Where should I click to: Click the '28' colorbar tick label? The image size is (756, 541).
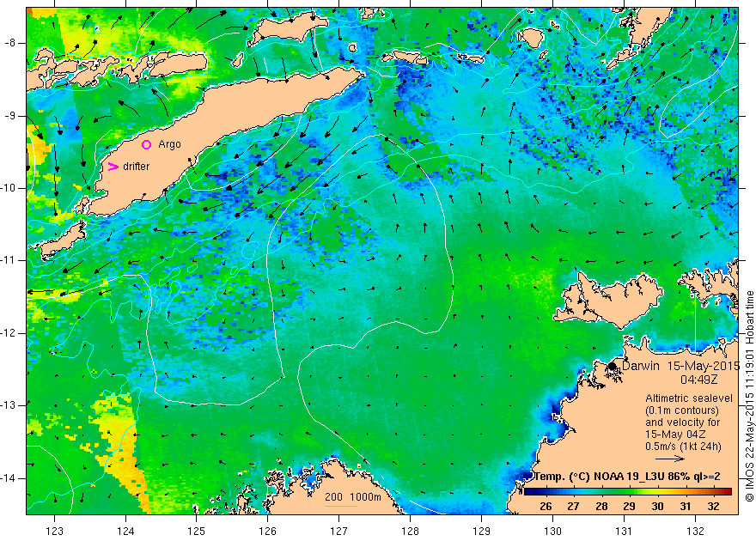[x=601, y=507]
